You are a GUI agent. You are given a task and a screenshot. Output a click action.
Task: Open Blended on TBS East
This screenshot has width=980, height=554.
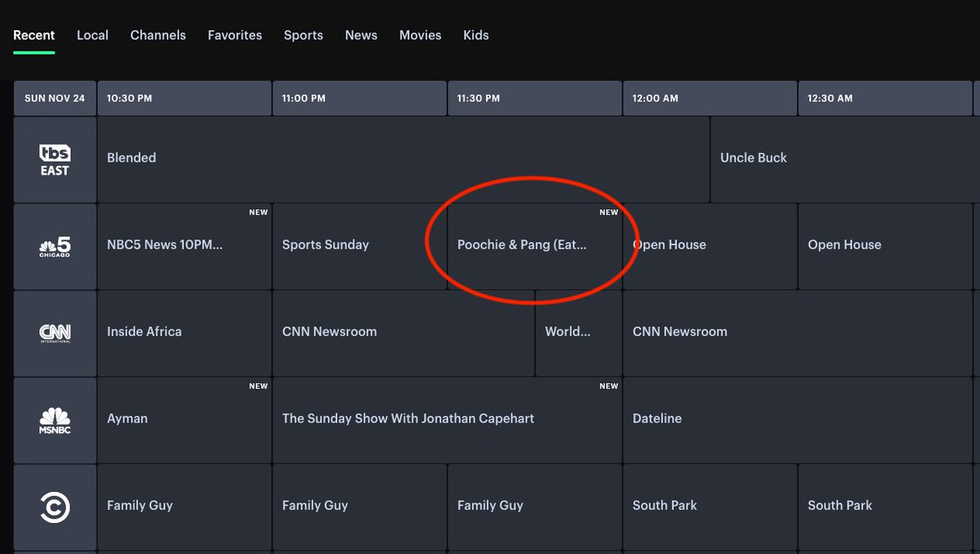pyautogui.click(x=403, y=159)
